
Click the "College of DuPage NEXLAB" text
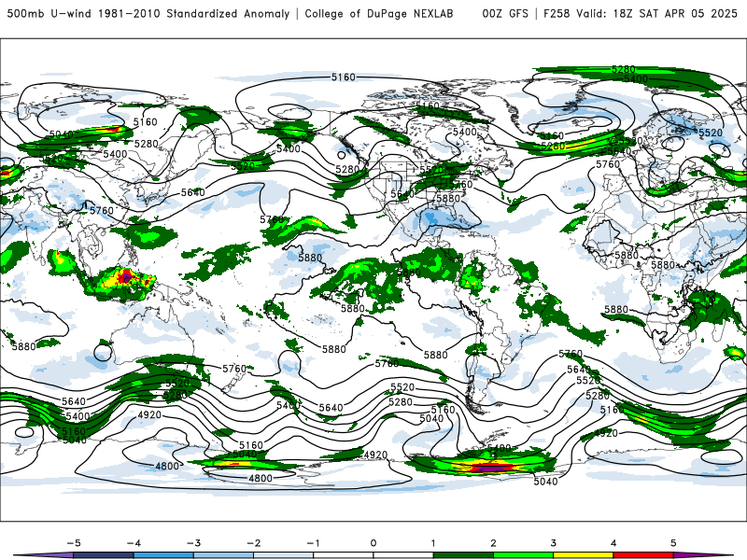click(x=379, y=13)
